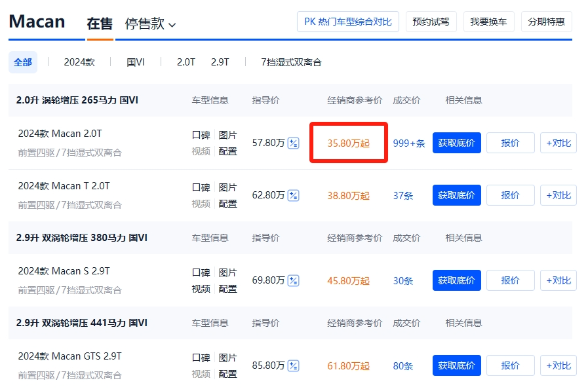Expand the 停售款 dropdown
The height and width of the screenshot is (391, 588).
pyautogui.click(x=151, y=24)
